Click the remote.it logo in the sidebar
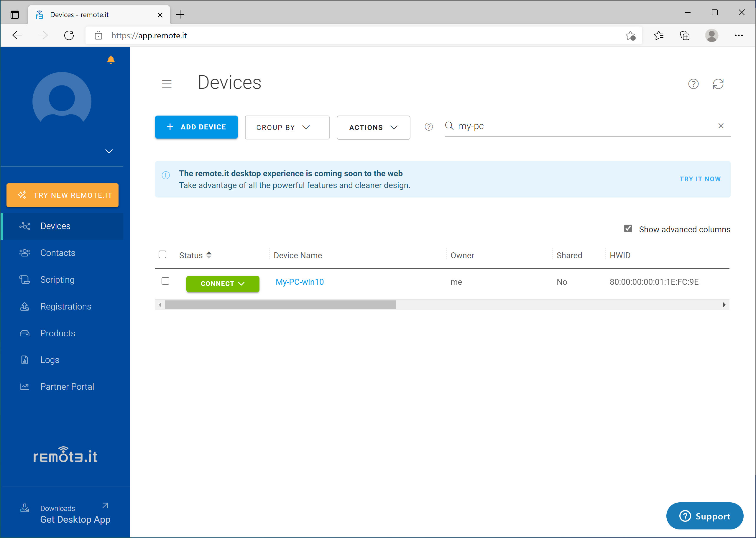Image resolution: width=756 pixels, height=538 pixels. (x=65, y=455)
